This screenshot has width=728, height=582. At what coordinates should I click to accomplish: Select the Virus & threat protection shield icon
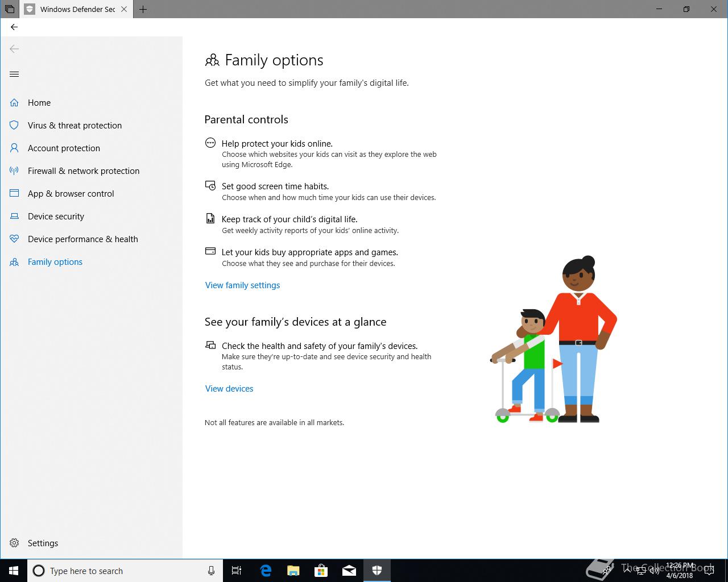click(x=14, y=125)
